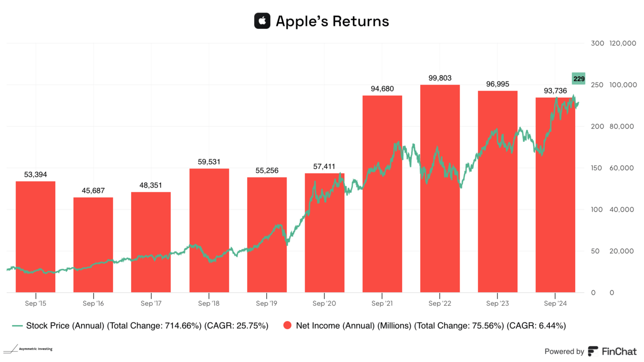This screenshot has height=362, width=644.
Task: Click the Sep '16 bar labeled 45,687
Action: (93, 245)
